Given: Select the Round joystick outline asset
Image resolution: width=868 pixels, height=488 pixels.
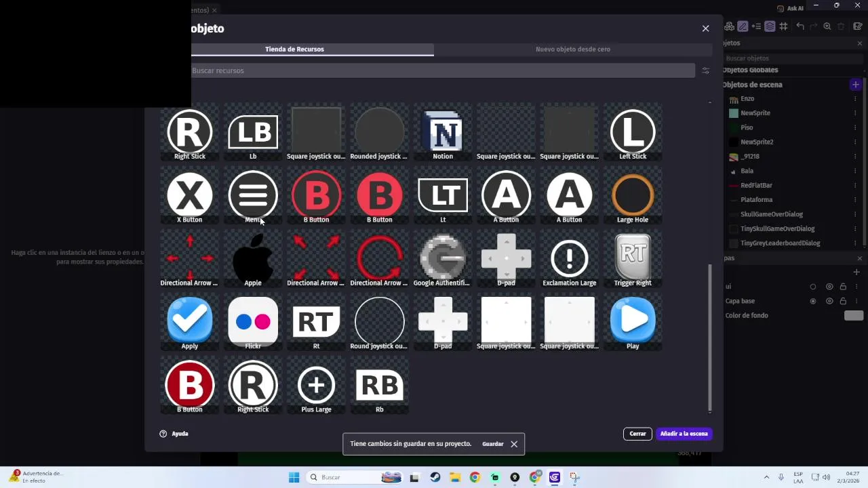Looking at the screenshot, I should pyautogui.click(x=380, y=321).
